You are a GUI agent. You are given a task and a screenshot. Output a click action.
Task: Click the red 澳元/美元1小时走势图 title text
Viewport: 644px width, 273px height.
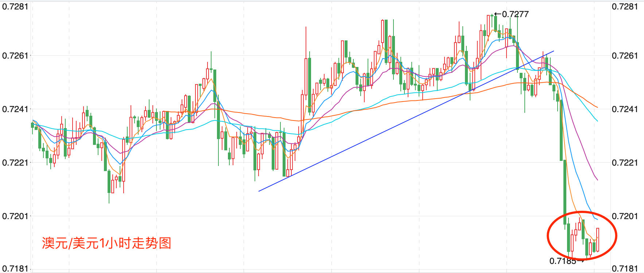(106, 243)
